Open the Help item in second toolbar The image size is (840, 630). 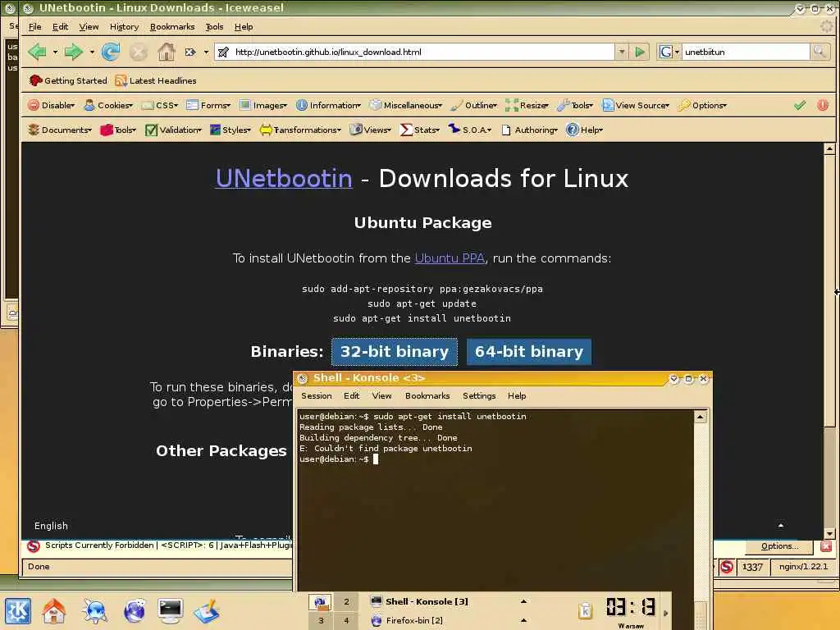click(585, 130)
